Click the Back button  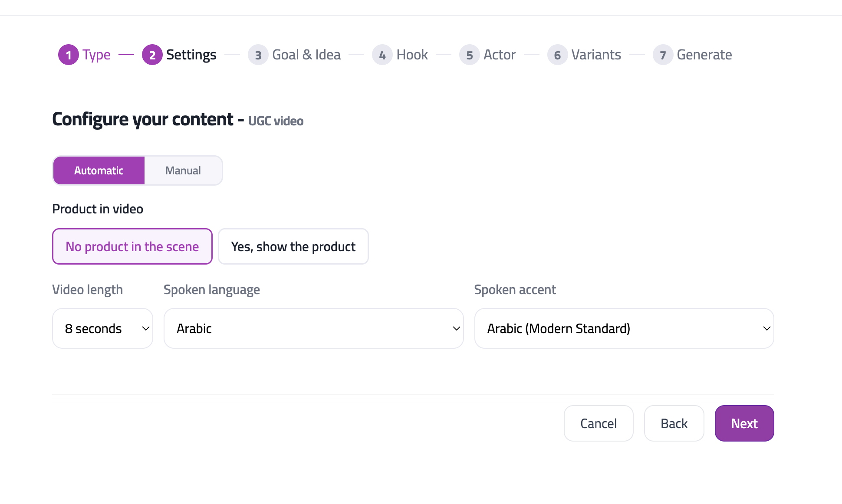(674, 423)
